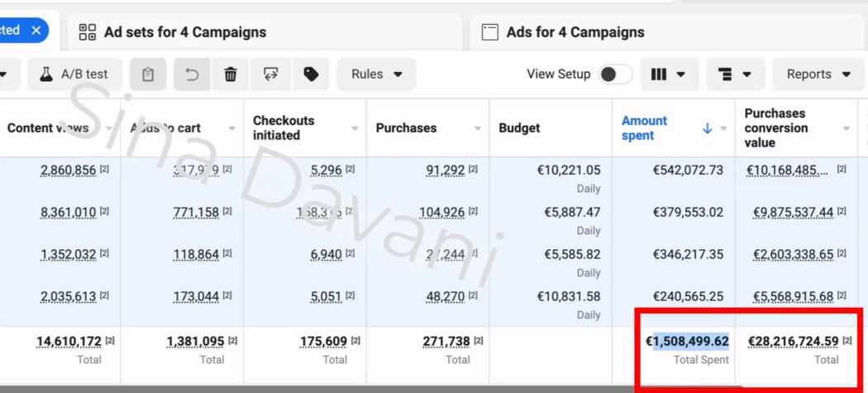This screenshot has width=868, height=393.
Task: Switch to Ad sets for 4 Campaigns tab
Action: (184, 32)
